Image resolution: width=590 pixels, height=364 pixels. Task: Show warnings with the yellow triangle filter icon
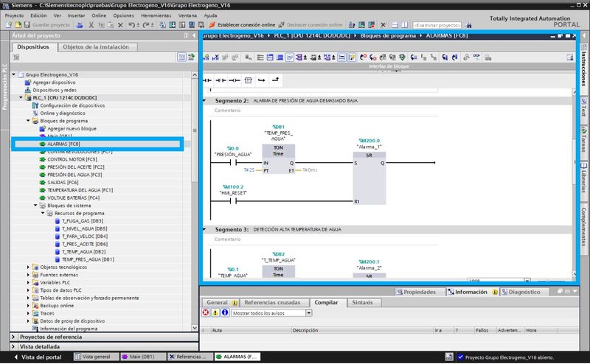pos(215,313)
